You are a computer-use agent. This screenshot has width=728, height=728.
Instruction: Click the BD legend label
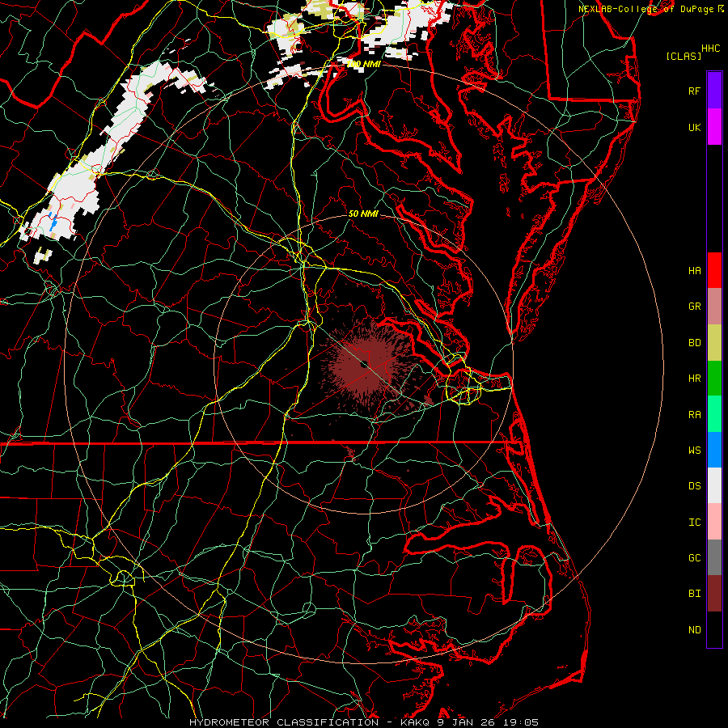point(694,343)
